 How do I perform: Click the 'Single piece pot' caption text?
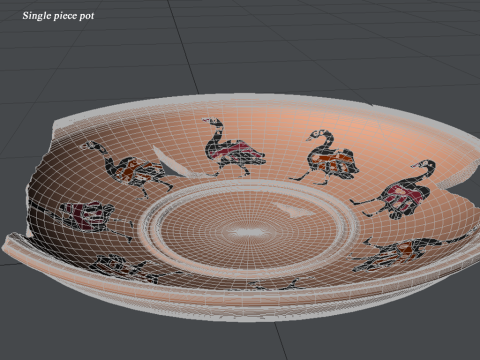tap(58, 16)
